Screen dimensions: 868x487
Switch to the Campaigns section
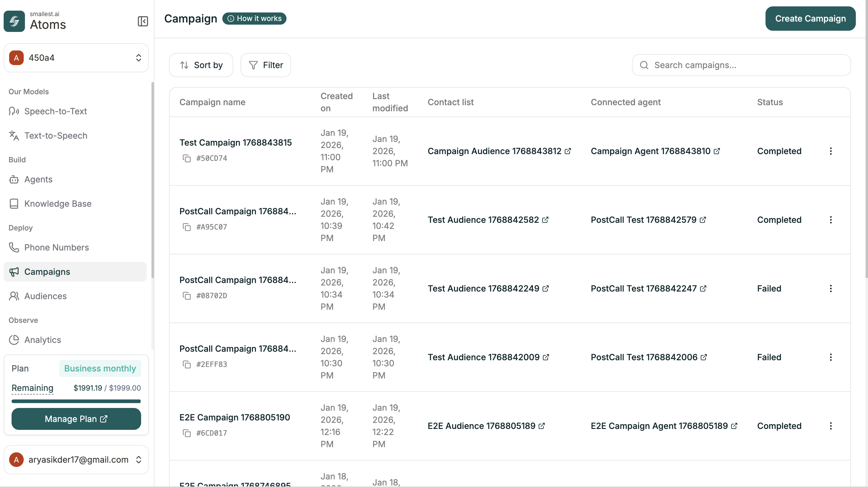47,272
